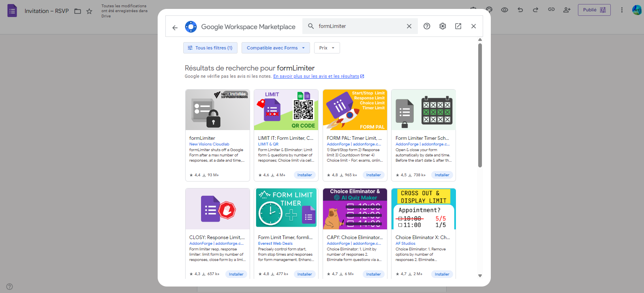
Task: Open Marketplace settings gear
Action: 443,26
